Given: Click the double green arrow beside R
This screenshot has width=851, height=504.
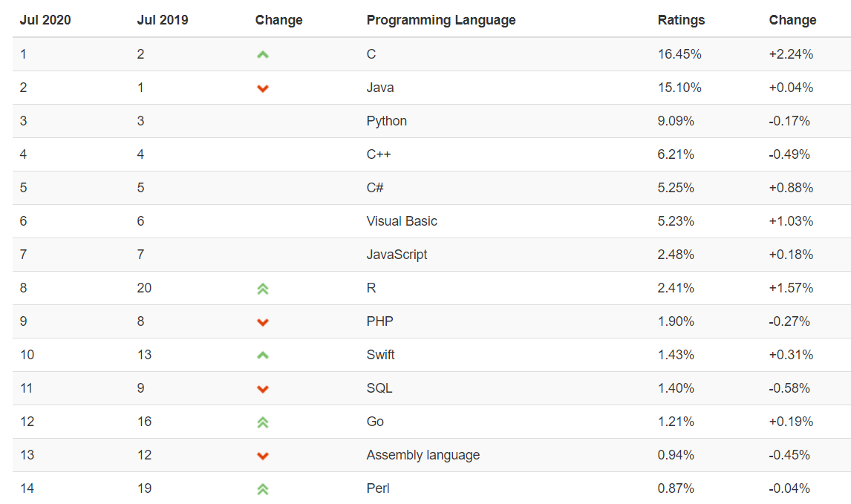Looking at the screenshot, I should point(262,289).
